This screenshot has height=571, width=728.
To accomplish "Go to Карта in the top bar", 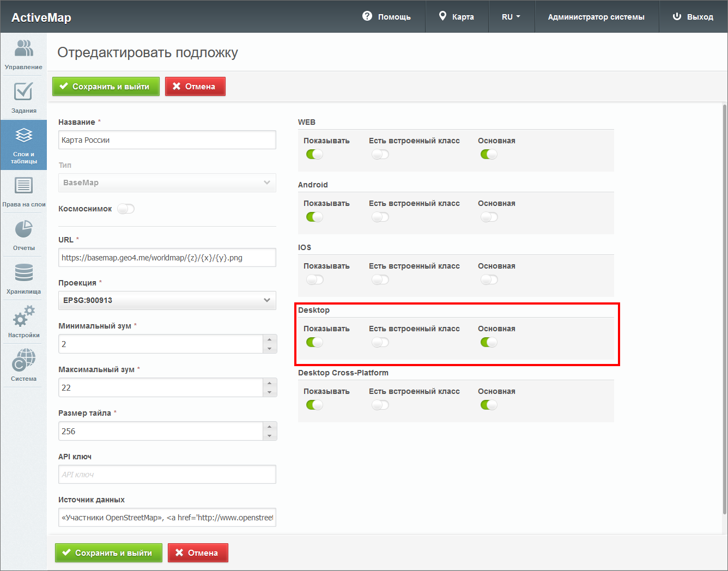I will [457, 17].
